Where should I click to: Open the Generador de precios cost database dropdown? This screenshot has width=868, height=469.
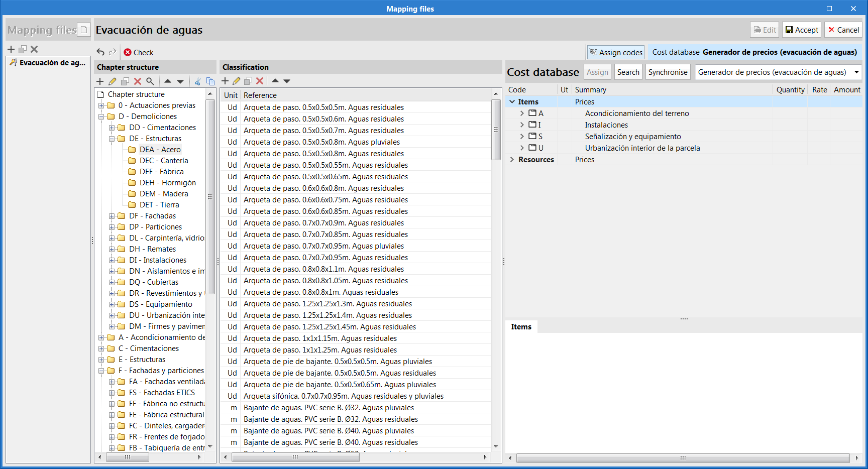pos(856,72)
